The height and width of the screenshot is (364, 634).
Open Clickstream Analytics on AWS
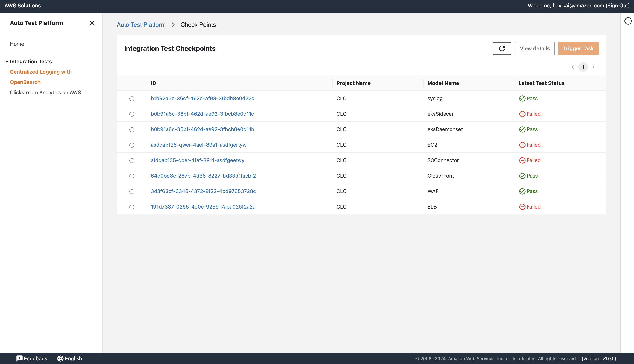(x=45, y=92)
